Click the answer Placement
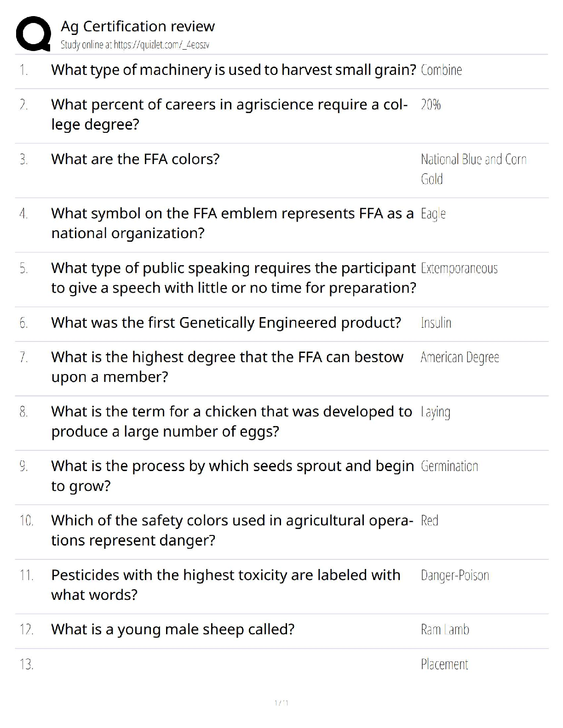The height and width of the screenshot is (728, 563). [444, 664]
